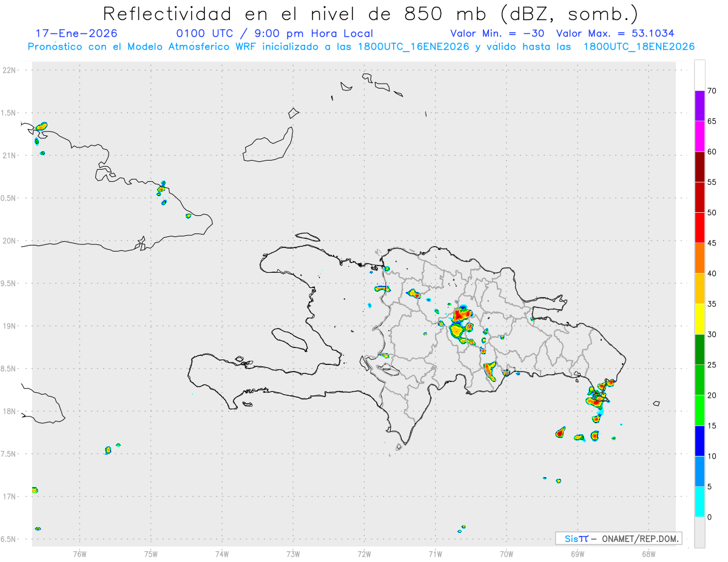
Task: Click the time '0100 UTC / 9:00 pm Hora Local'
Action: [275, 33]
